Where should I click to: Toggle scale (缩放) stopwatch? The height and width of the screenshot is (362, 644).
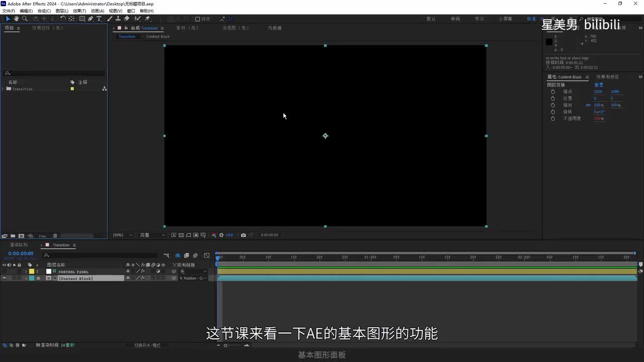553,105
